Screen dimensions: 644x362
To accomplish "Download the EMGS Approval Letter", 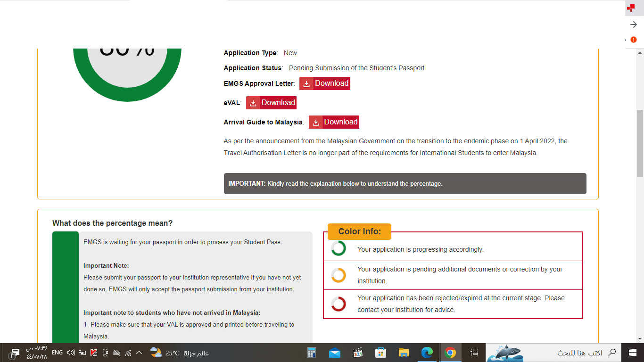I will (325, 83).
